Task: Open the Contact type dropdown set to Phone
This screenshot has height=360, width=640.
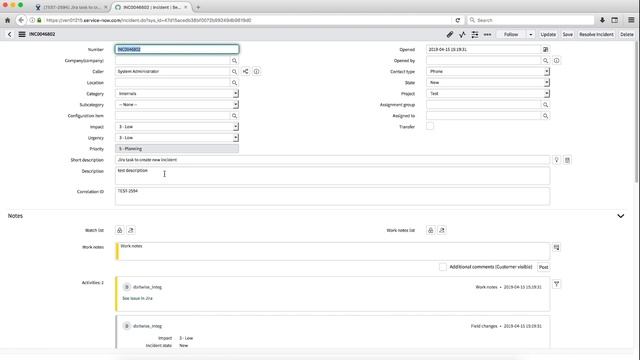Action: point(488,71)
